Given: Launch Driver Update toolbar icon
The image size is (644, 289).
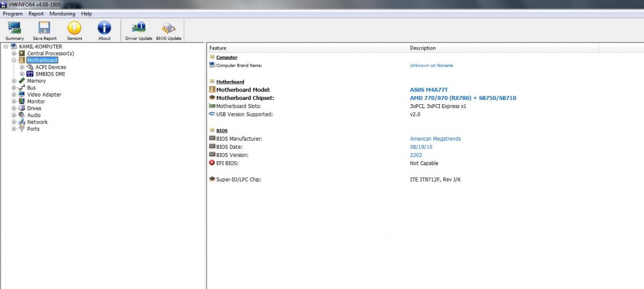Looking at the screenshot, I should pyautogui.click(x=138, y=27).
